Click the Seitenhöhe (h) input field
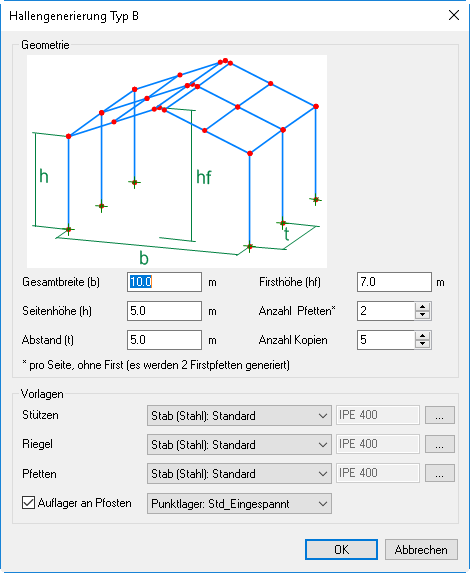Viewport: 470px width, 573px height. pyautogui.click(x=164, y=311)
